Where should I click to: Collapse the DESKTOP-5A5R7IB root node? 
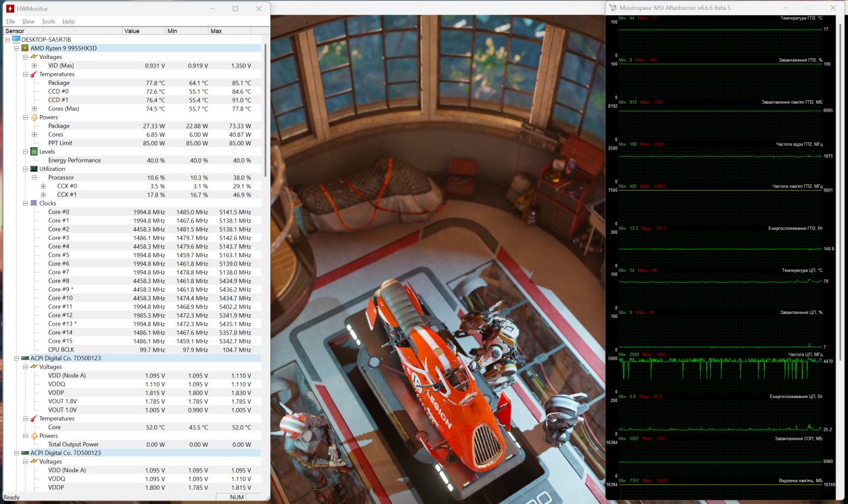coord(8,39)
